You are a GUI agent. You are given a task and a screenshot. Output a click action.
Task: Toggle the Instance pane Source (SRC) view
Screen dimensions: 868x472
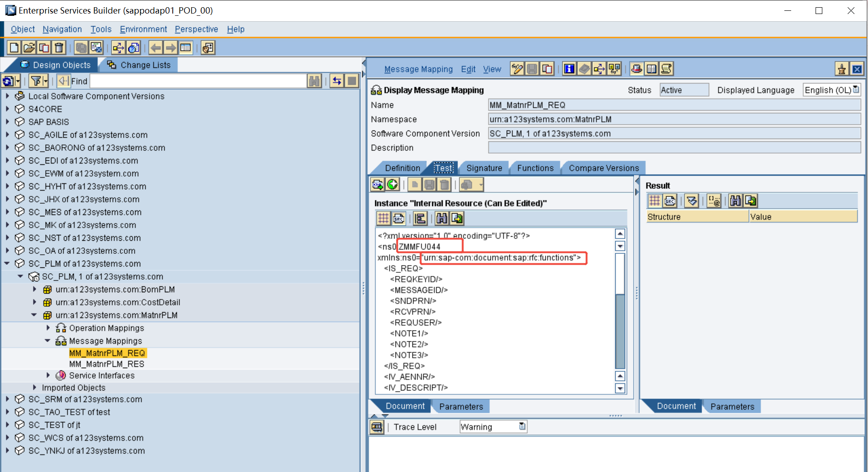398,219
